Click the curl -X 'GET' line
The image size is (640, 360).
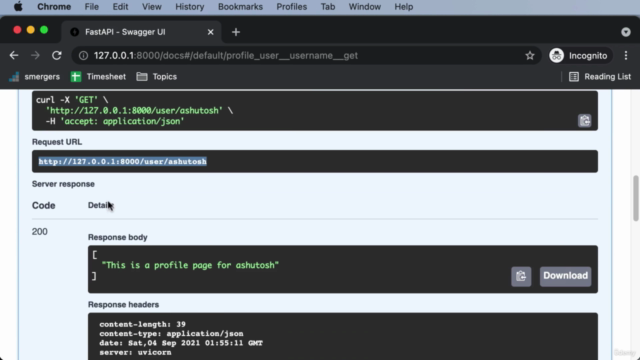72,100
